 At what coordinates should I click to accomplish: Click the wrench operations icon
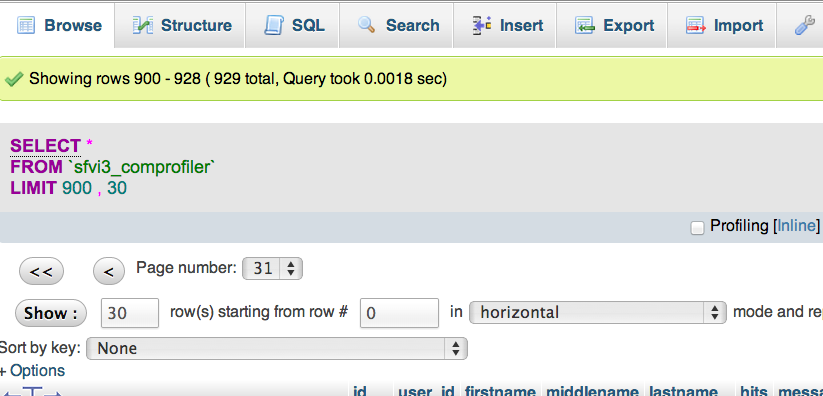point(805,25)
